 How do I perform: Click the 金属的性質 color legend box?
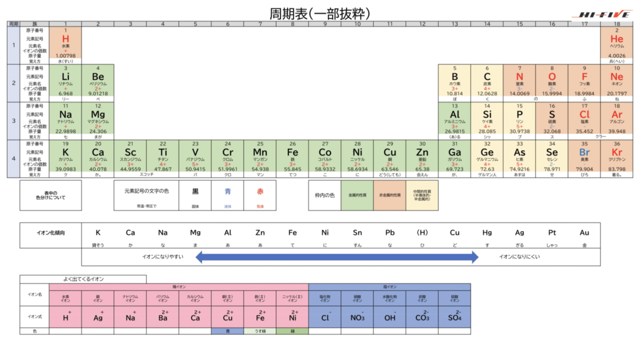coord(358,195)
